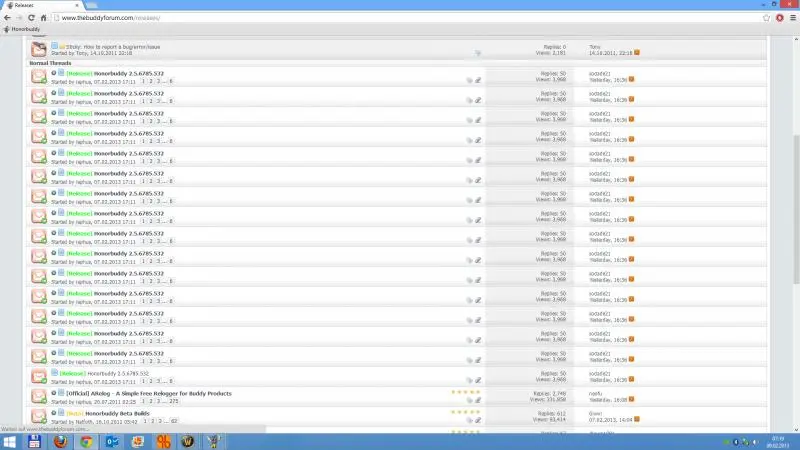Viewport: 800px width, 450px height.
Task: Click the tag icon in the Beta Builds row
Action: click(469, 420)
